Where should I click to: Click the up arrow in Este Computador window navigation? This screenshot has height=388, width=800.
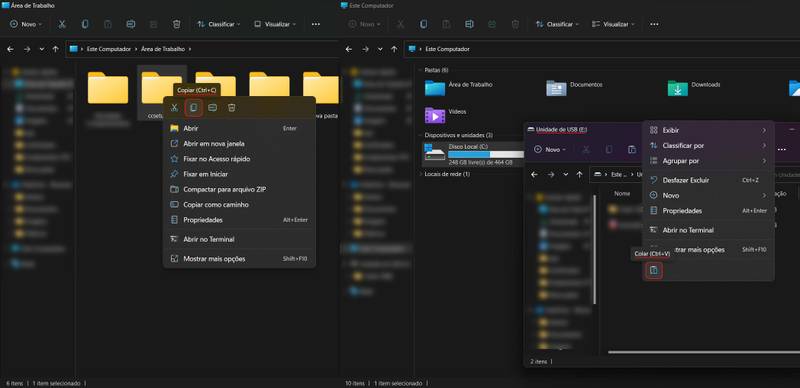pyautogui.click(x=394, y=49)
